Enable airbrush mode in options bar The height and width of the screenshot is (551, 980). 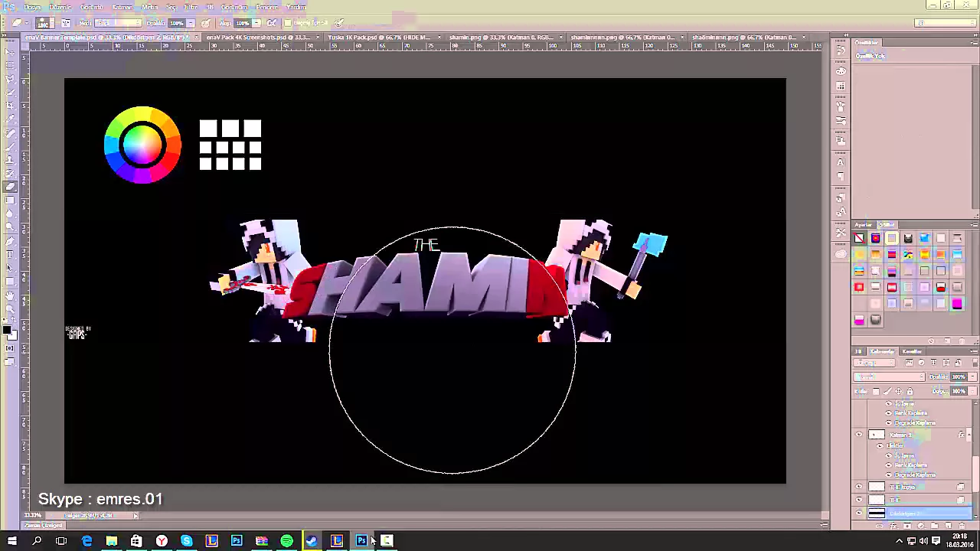point(272,23)
